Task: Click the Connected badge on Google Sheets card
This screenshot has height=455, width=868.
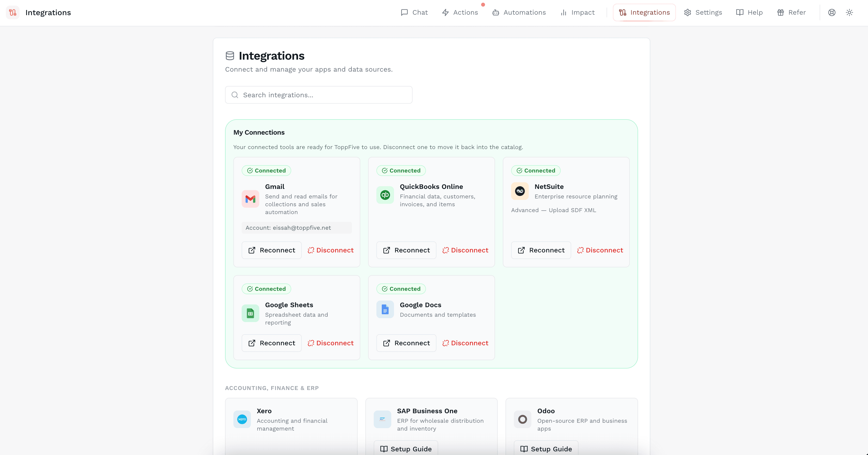Action: (266, 289)
